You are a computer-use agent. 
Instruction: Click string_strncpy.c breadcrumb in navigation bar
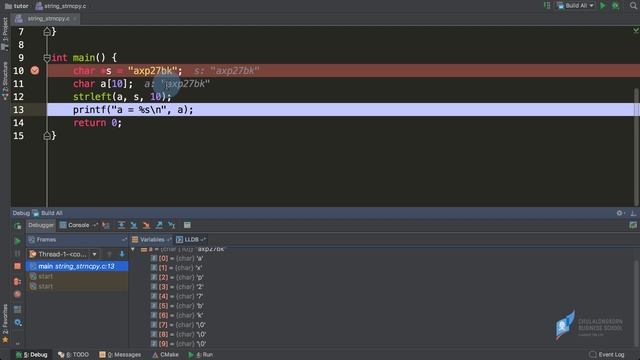pos(61,6)
